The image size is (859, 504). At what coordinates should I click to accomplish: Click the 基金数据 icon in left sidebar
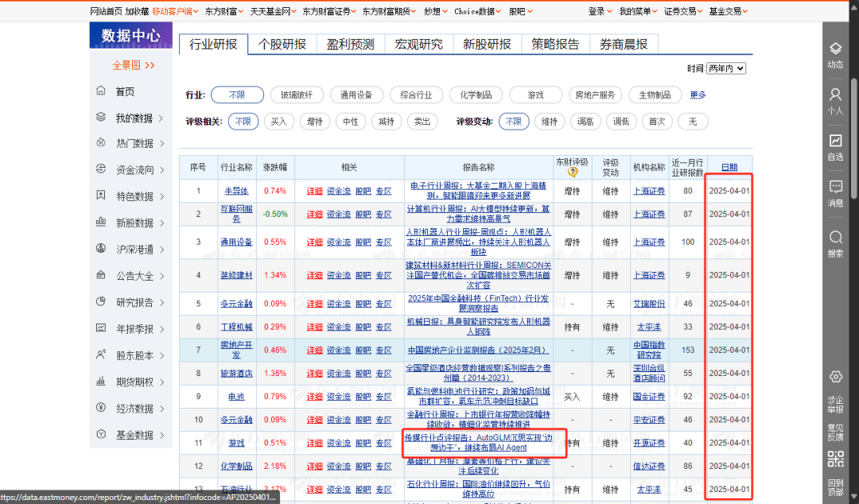(x=101, y=434)
